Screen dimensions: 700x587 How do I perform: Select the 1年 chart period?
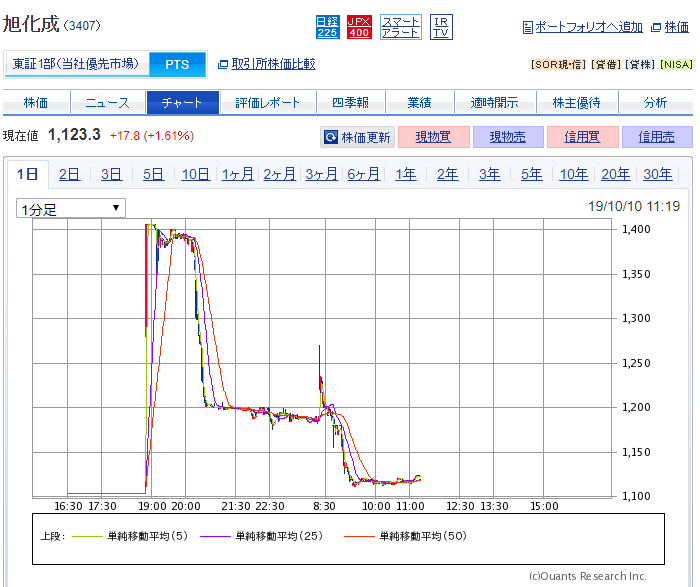(405, 174)
